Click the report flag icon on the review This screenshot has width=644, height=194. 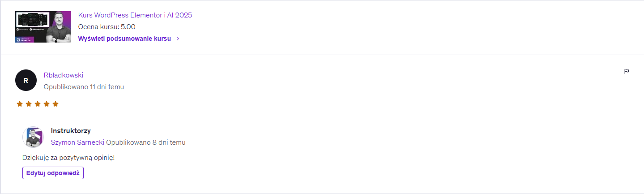pyautogui.click(x=627, y=71)
